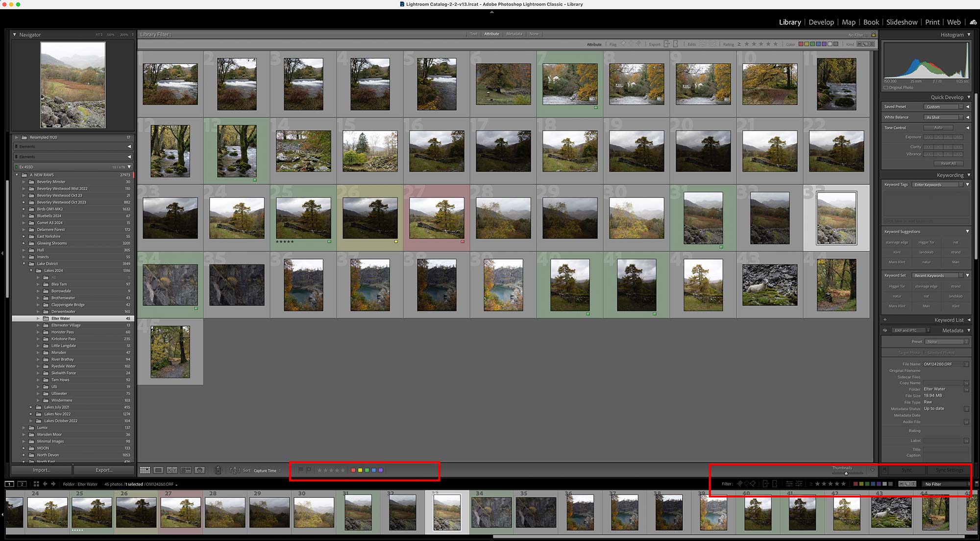
Task: Toggle the A-Z sort direction icon
Action: (x=234, y=470)
